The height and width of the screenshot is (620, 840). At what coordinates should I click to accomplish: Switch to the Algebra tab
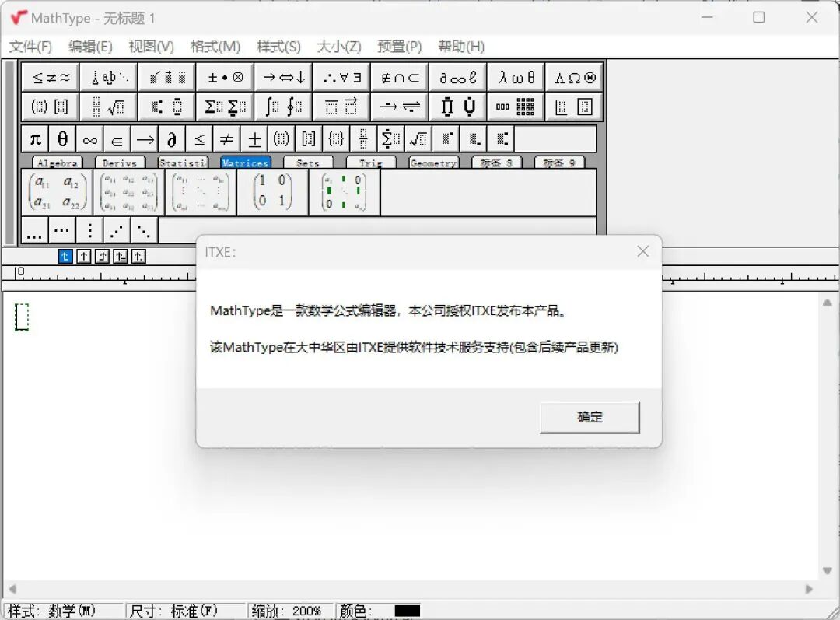[x=58, y=163]
